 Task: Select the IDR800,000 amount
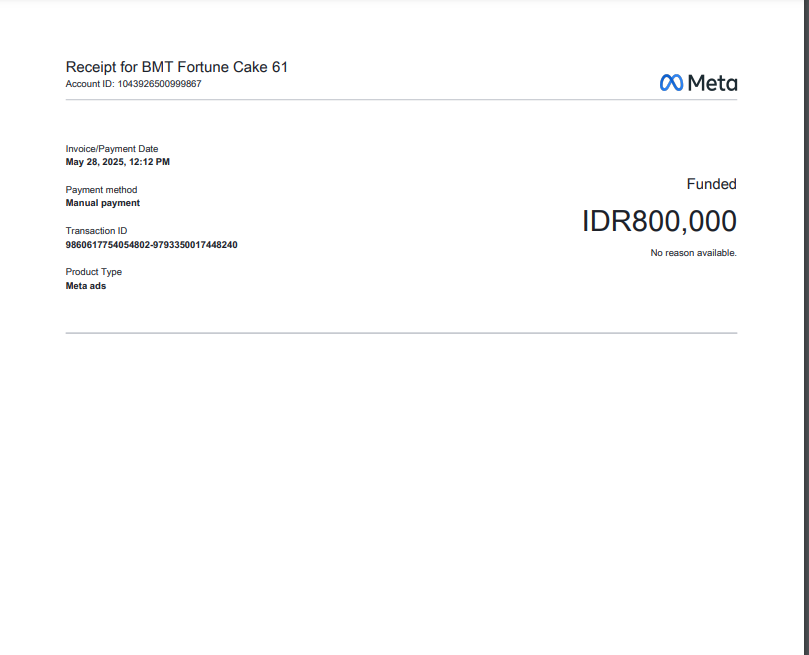pyautogui.click(x=659, y=221)
